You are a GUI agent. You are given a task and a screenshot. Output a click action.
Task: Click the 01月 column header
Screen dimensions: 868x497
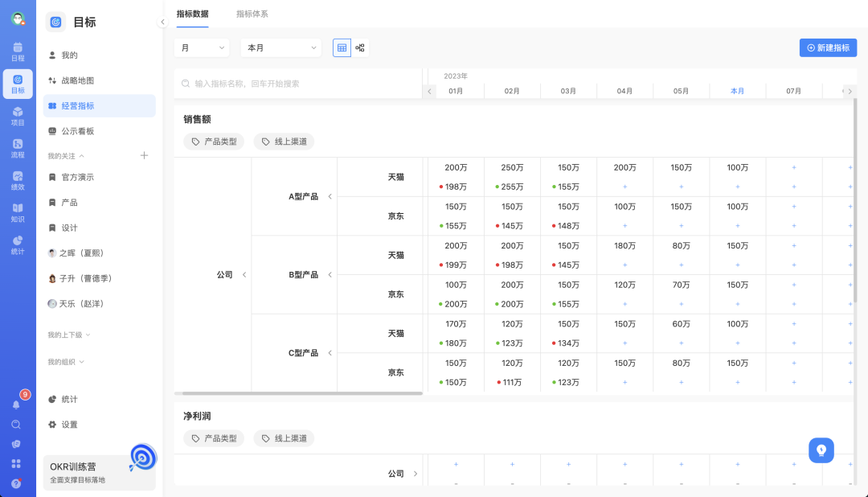456,91
